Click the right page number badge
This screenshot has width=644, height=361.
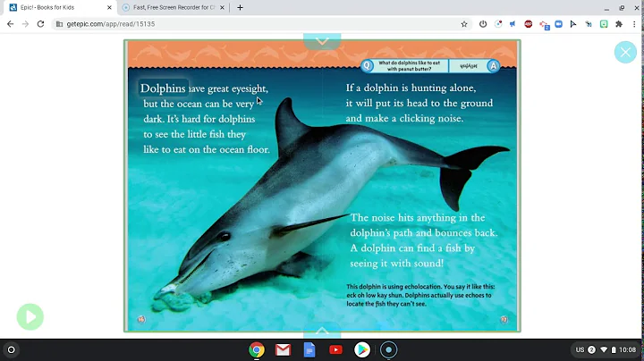click(x=504, y=320)
